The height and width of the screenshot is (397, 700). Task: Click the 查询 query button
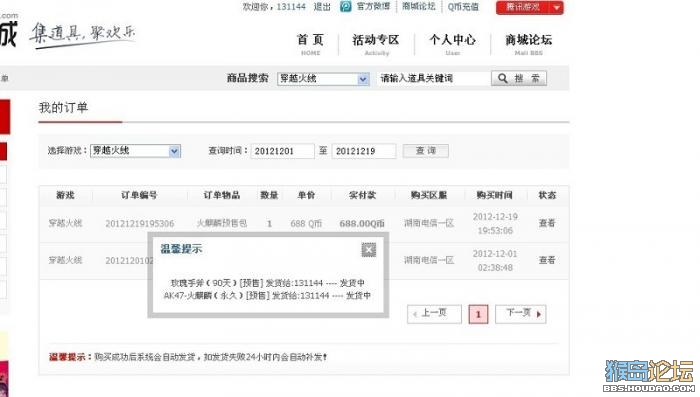pyautogui.click(x=425, y=151)
